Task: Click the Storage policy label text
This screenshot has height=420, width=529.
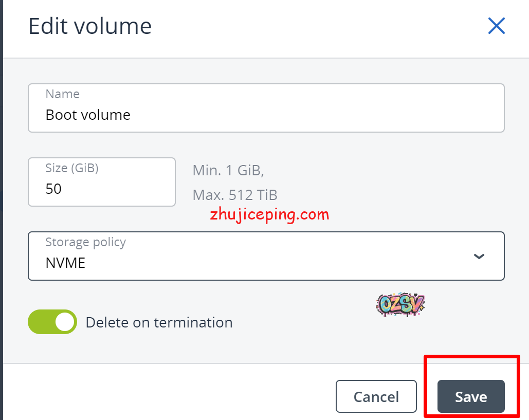Action: (85, 242)
